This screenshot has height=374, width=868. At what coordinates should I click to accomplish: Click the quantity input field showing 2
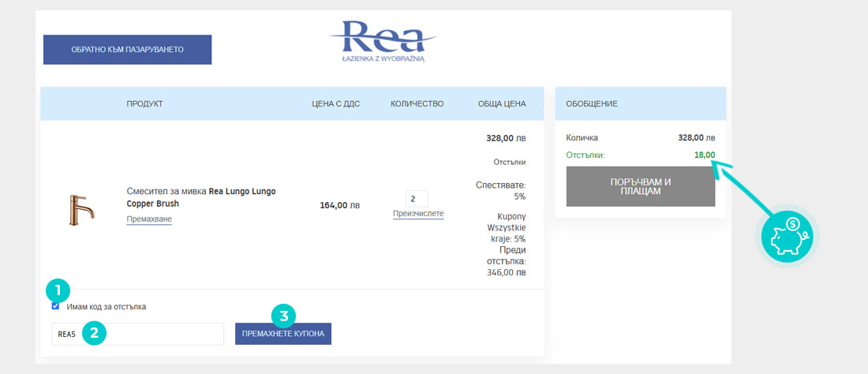[417, 199]
